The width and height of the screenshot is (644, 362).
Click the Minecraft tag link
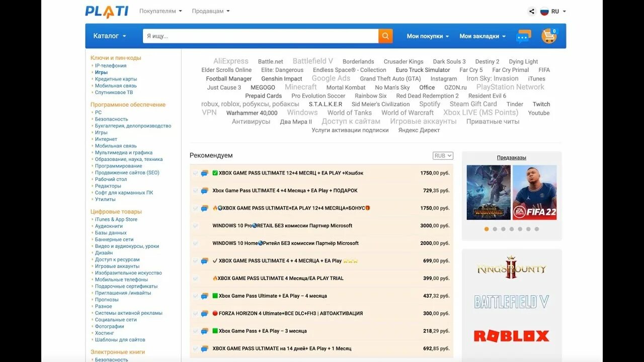coord(301,87)
